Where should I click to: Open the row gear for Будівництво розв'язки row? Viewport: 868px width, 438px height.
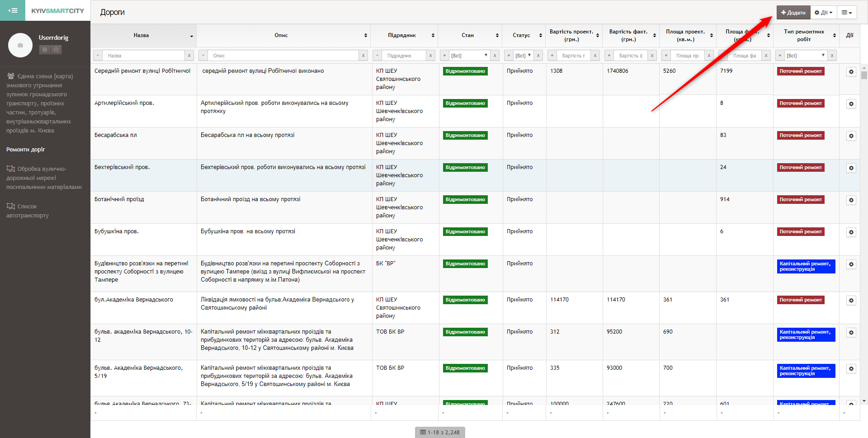851,264
